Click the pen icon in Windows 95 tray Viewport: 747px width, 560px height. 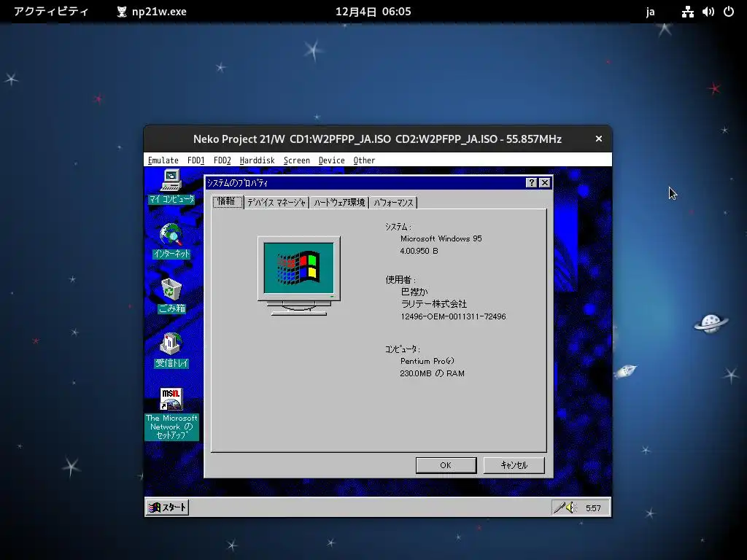tap(558, 507)
